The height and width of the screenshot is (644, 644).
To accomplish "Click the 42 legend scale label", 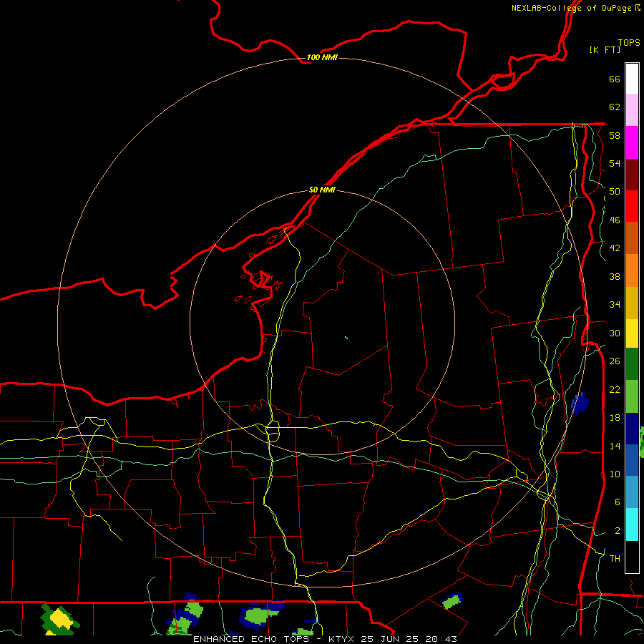I will pyautogui.click(x=615, y=248).
